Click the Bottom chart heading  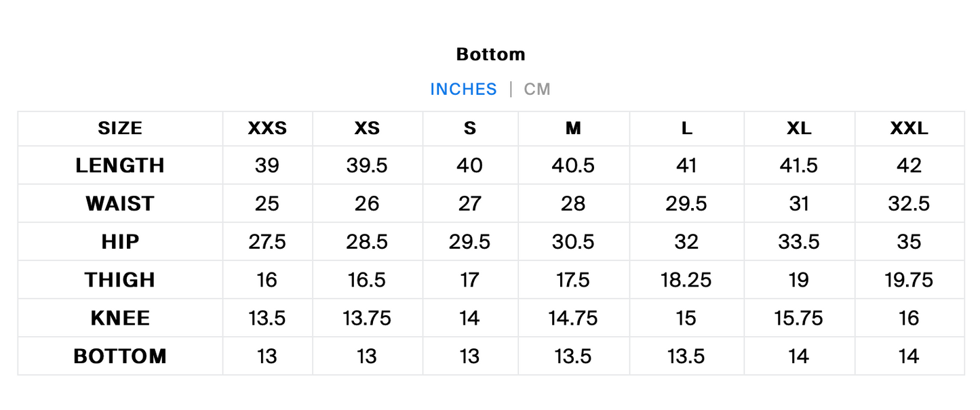pos(491,54)
